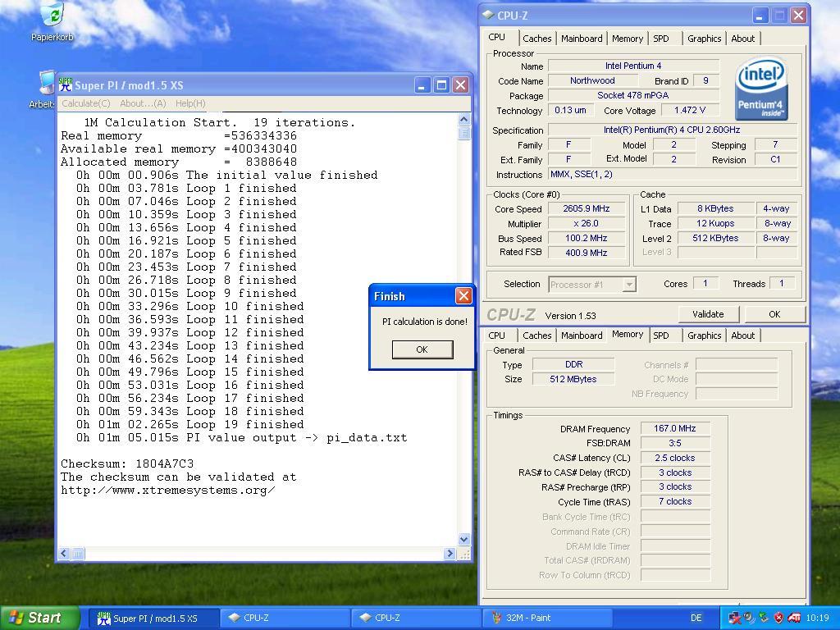The image size is (840, 630).
Task: Click Super PI vertical scroll up arrow
Action: tap(464, 120)
